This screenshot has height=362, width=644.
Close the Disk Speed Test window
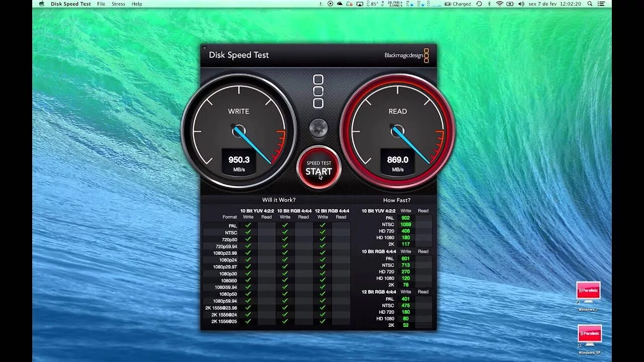pos(204,48)
